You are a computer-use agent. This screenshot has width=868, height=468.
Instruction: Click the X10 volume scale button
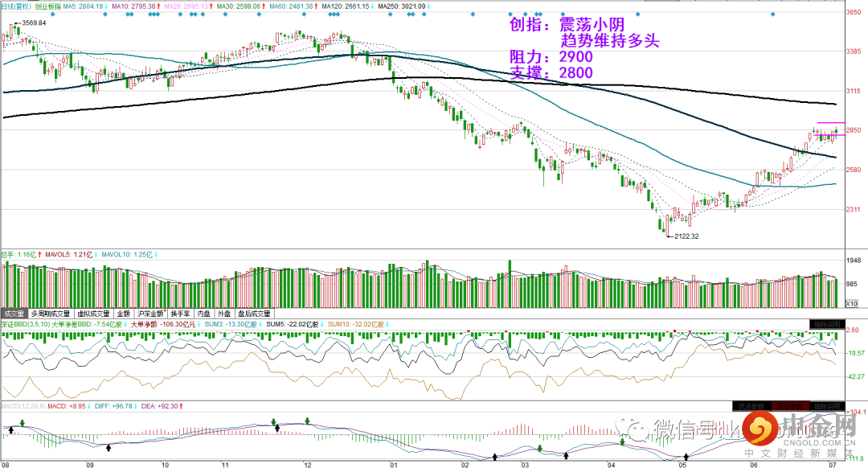pyautogui.click(x=851, y=303)
